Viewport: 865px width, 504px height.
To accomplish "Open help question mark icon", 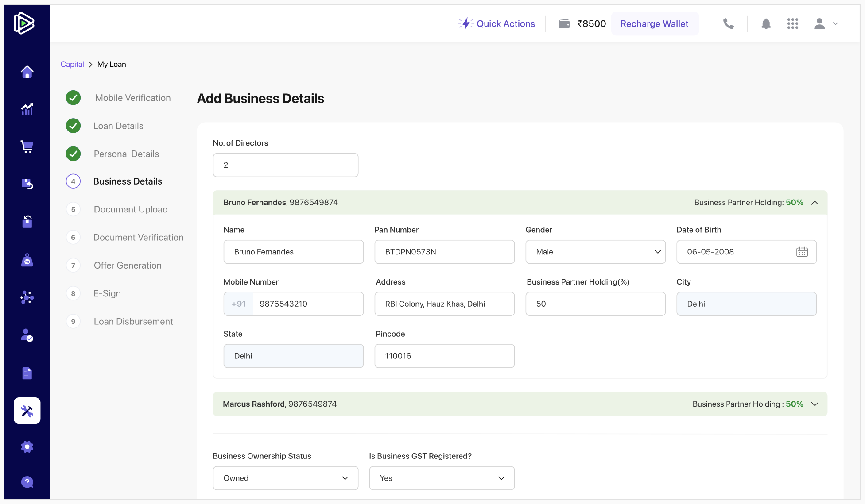I will tap(27, 482).
